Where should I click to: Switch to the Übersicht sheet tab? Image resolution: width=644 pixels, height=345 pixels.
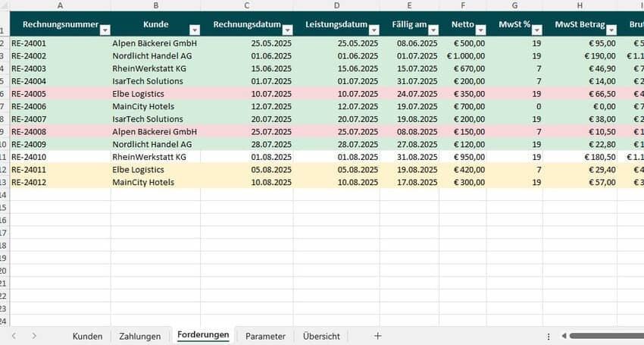click(x=321, y=336)
